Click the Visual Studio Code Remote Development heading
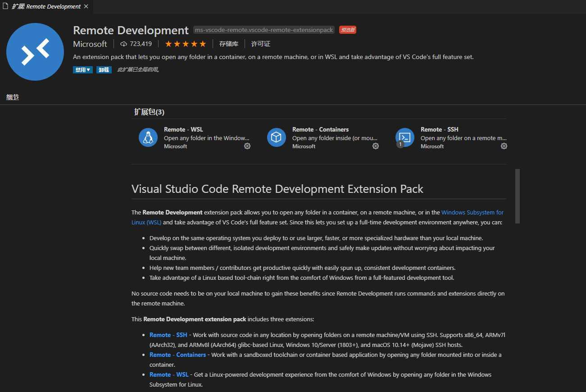The image size is (586, 392). [x=277, y=188]
